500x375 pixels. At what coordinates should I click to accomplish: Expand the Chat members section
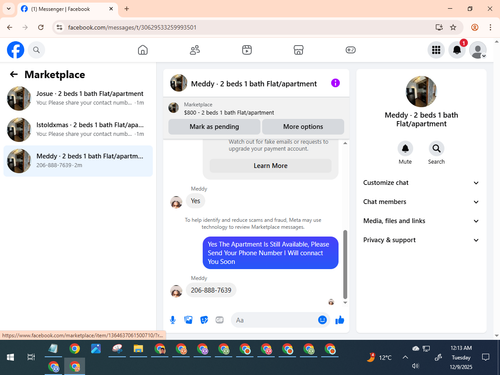tap(421, 202)
